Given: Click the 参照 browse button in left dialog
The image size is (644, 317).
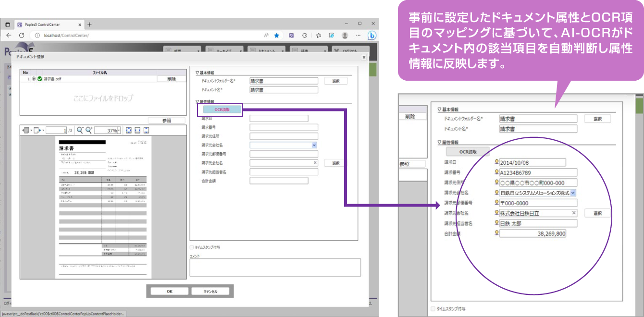Looking at the screenshot, I should (x=166, y=121).
